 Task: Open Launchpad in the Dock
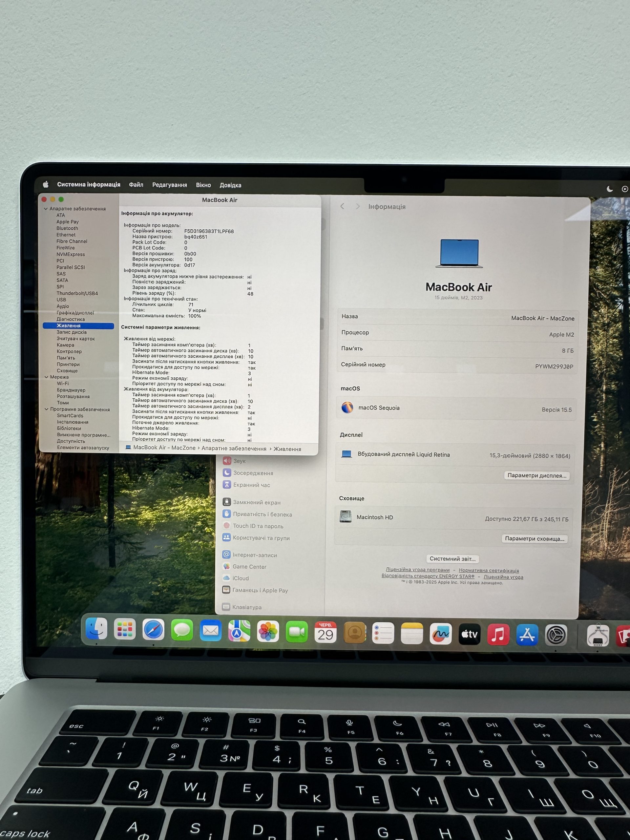125,629
